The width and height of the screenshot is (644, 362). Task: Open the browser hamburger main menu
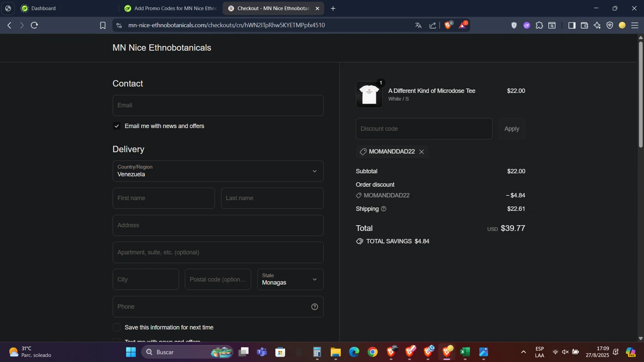(635, 25)
